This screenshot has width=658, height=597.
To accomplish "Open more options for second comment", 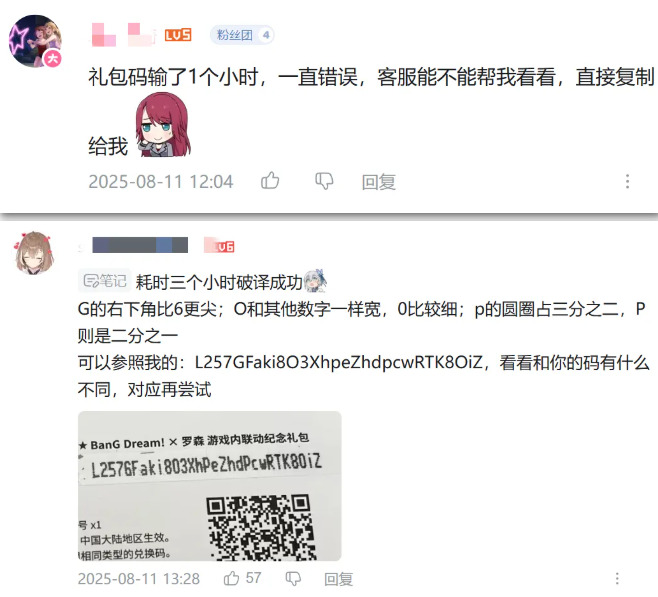I will tap(617, 579).
